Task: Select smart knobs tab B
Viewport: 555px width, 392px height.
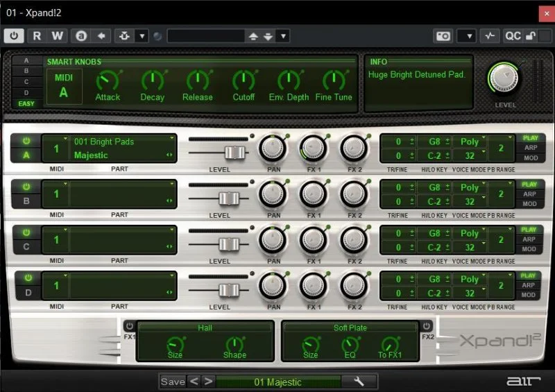Action: 26,71
